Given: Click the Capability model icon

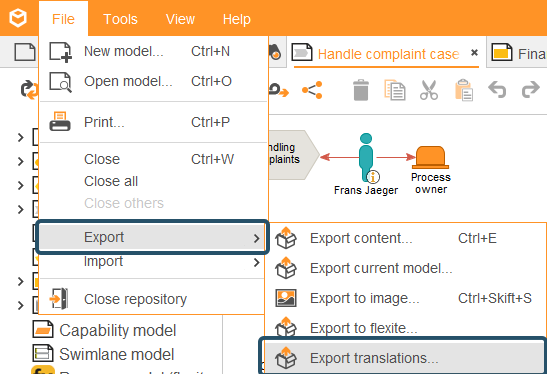Looking at the screenshot, I should [43, 330].
